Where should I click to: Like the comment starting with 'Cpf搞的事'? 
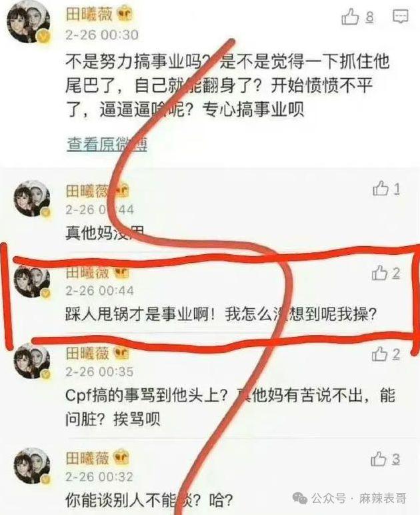coord(379,354)
